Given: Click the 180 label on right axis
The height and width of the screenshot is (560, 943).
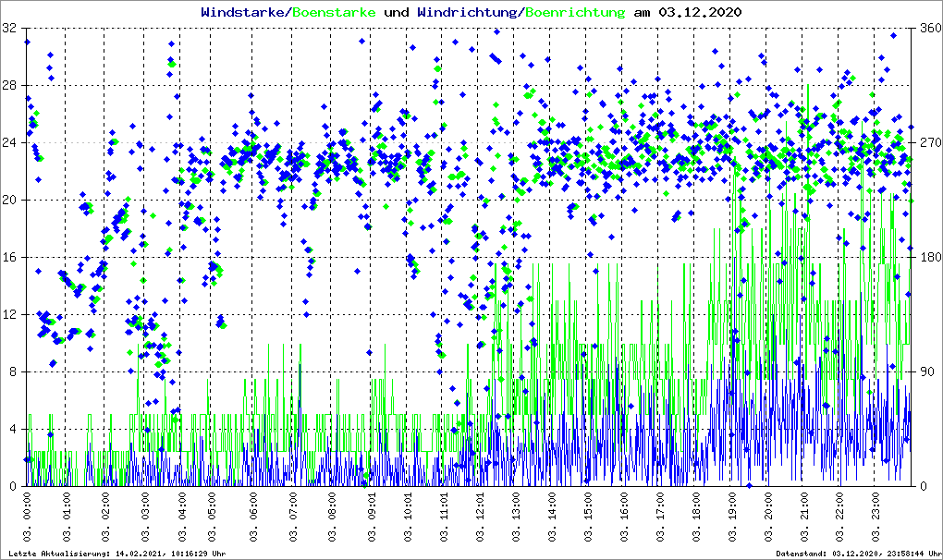Looking at the screenshot, I should click(927, 258).
